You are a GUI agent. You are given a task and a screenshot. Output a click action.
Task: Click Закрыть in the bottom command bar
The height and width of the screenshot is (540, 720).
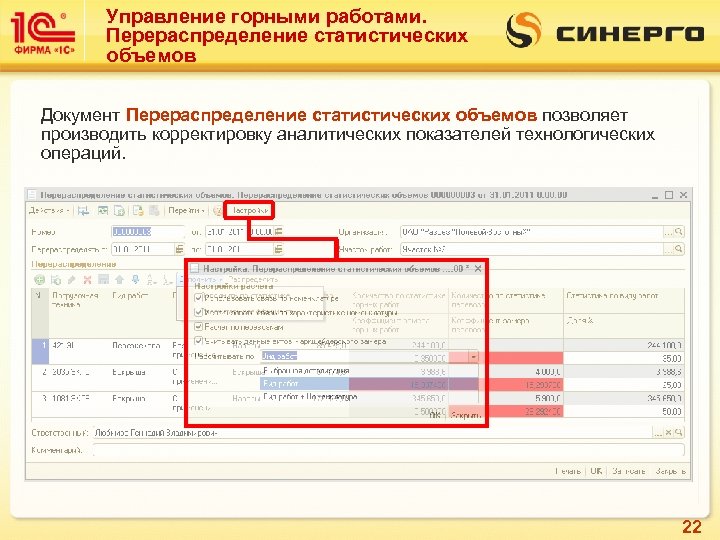[670, 471]
